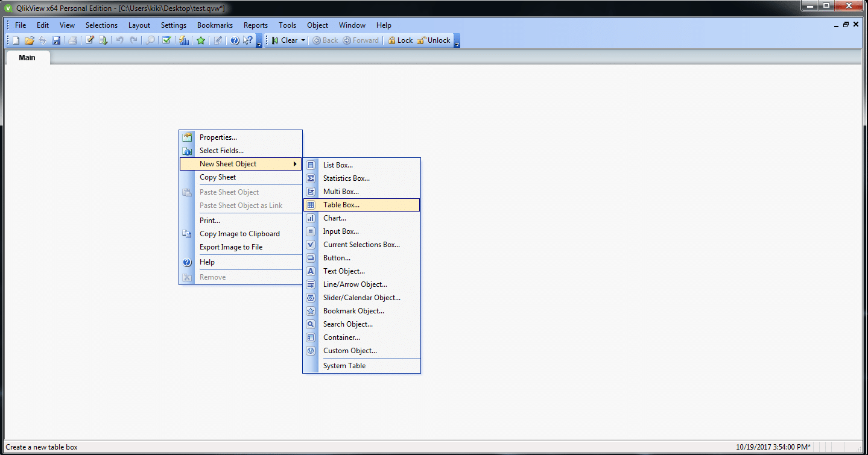Click the Bookmark Object star icon
Screen dimensions: 868x455
pos(311,311)
